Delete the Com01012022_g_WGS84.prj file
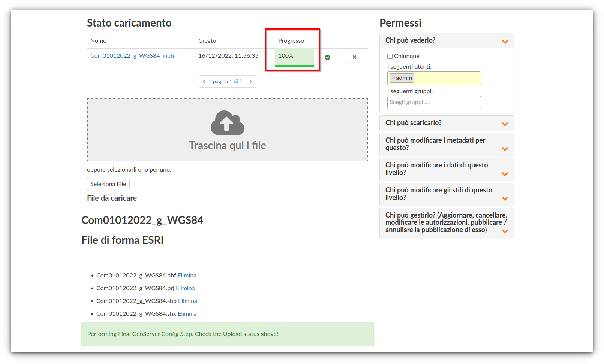This screenshot has width=604, height=364. (185, 288)
